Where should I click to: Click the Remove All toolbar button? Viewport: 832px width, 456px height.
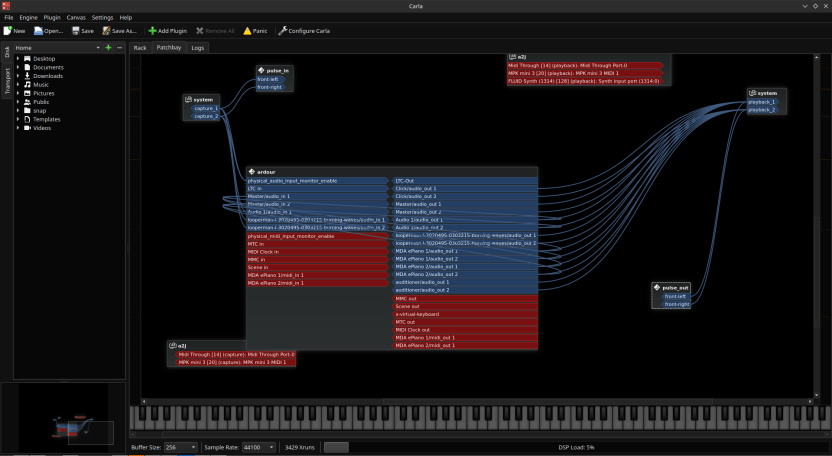point(215,31)
